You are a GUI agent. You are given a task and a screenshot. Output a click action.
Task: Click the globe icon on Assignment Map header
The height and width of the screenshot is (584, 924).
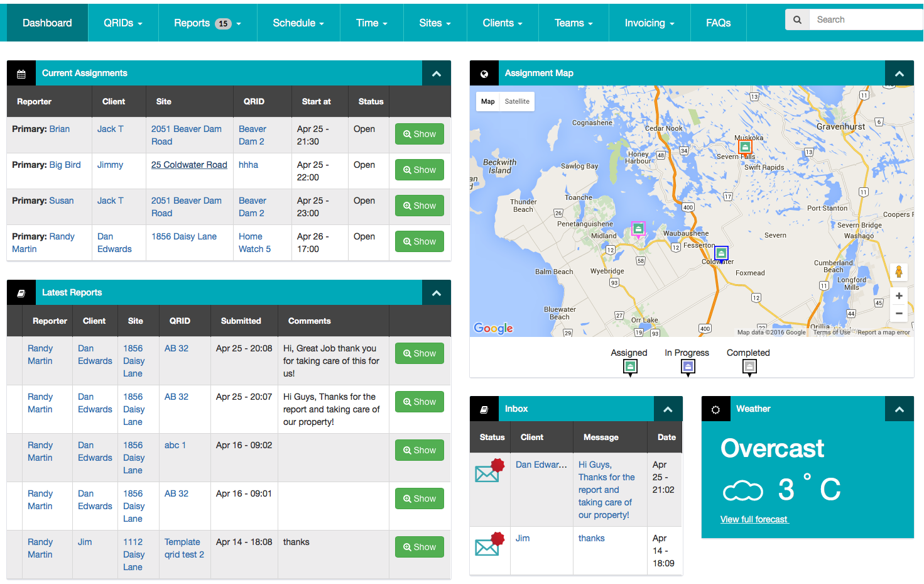tap(484, 74)
